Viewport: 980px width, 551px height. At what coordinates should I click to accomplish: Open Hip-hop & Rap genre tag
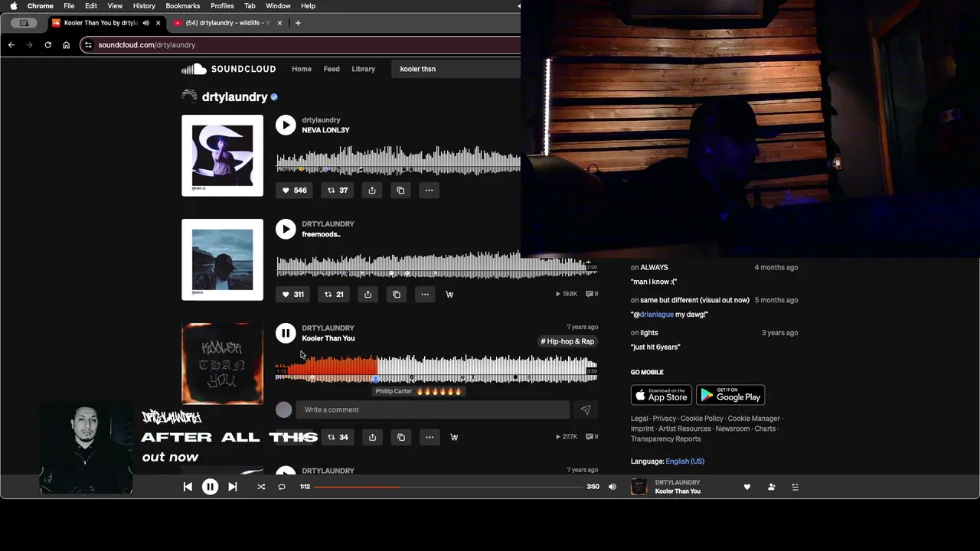[x=567, y=341]
